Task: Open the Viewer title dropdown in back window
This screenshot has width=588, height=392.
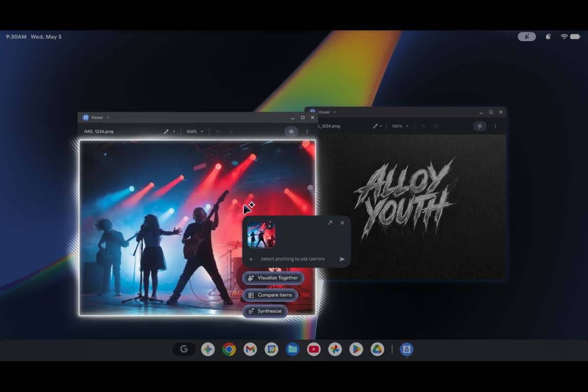Action: [335, 112]
